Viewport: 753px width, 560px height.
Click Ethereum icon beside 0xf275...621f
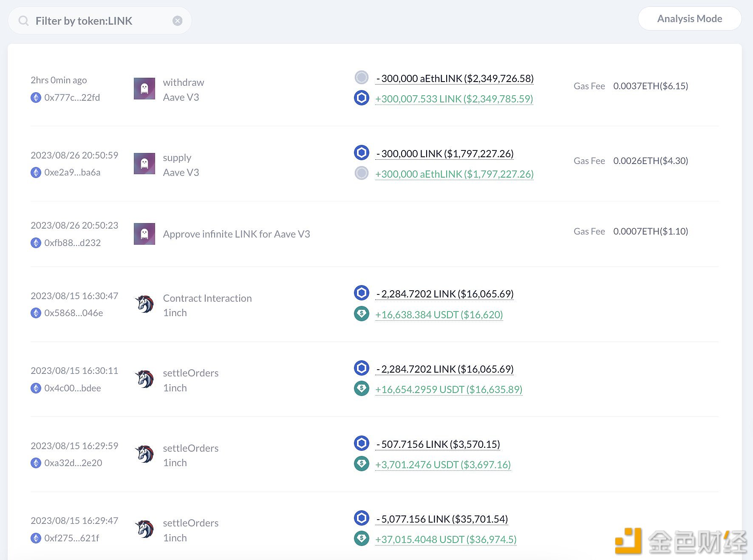point(36,538)
